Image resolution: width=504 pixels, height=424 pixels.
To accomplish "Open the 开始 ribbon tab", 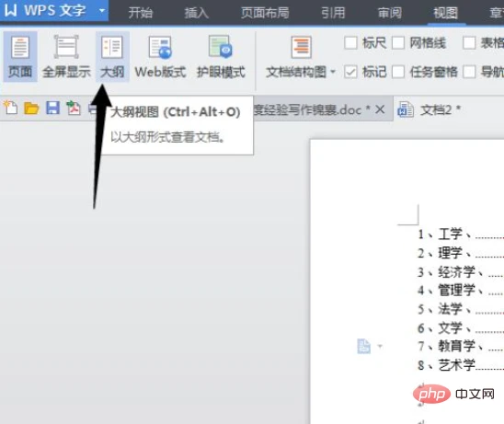I will point(141,13).
